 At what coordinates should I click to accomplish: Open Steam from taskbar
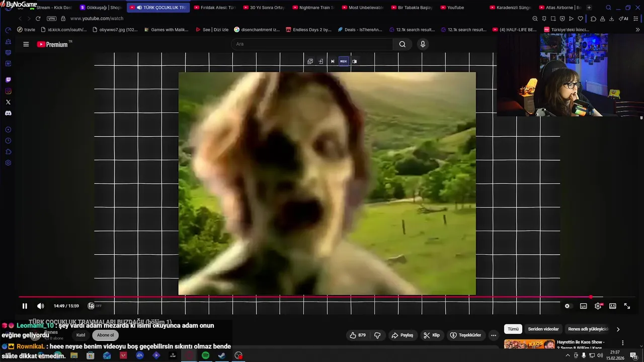point(221,355)
